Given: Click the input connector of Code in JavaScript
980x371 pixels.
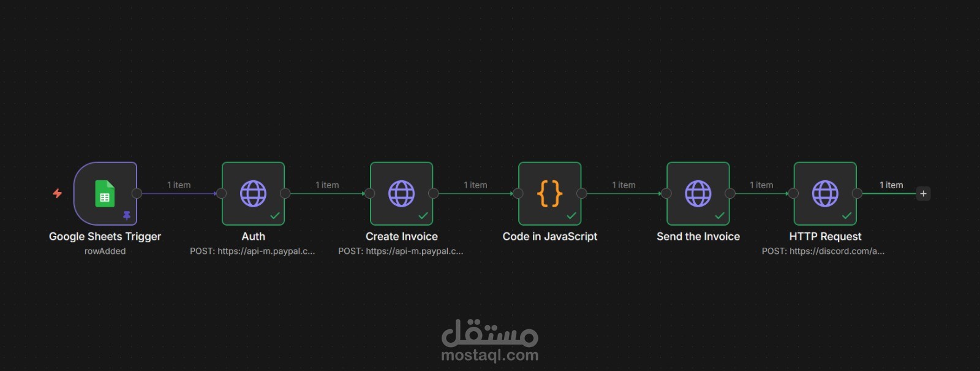Looking at the screenshot, I should pos(518,194).
